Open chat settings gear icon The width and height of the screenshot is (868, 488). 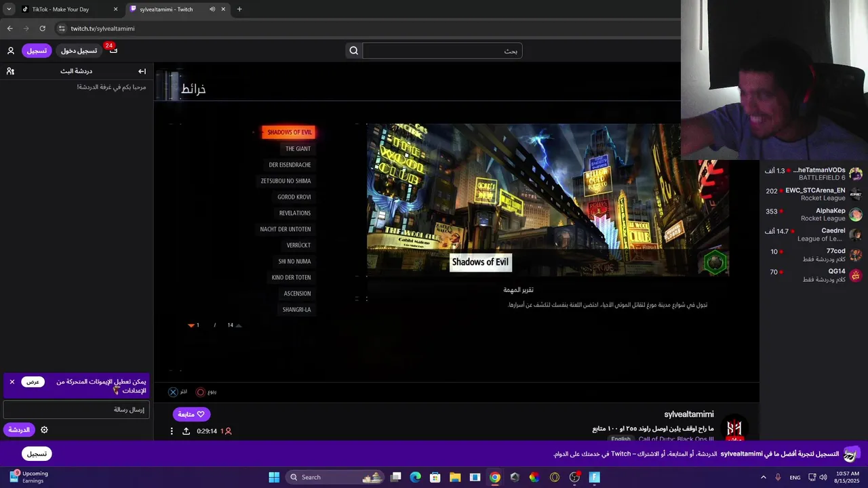pos(44,430)
